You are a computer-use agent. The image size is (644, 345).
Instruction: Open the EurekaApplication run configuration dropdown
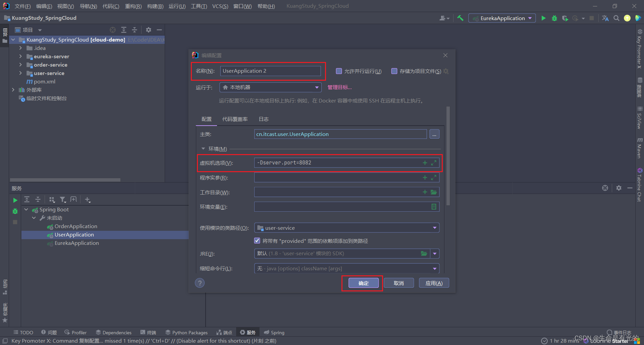pyautogui.click(x=502, y=18)
